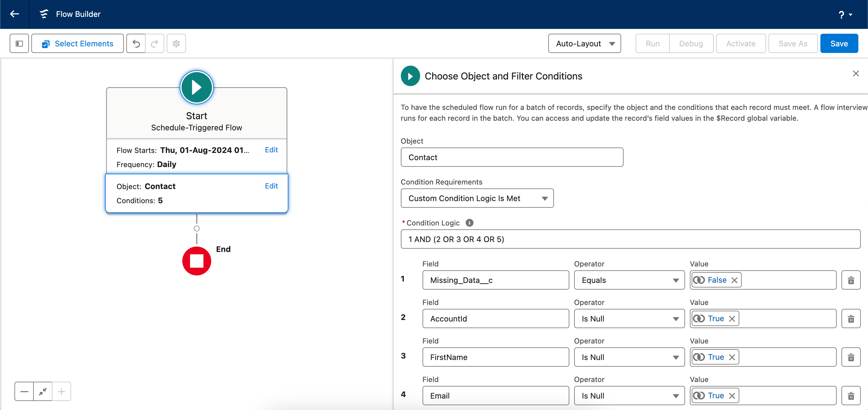868x410 pixels.
Task: Delete condition 1 with trash icon
Action: tap(851, 280)
